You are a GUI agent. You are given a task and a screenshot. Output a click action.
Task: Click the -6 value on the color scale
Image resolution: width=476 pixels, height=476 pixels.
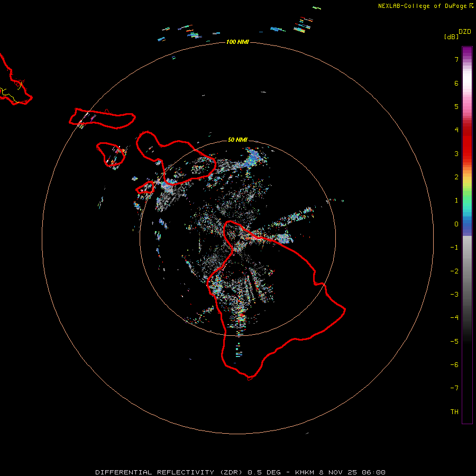(454, 365)
